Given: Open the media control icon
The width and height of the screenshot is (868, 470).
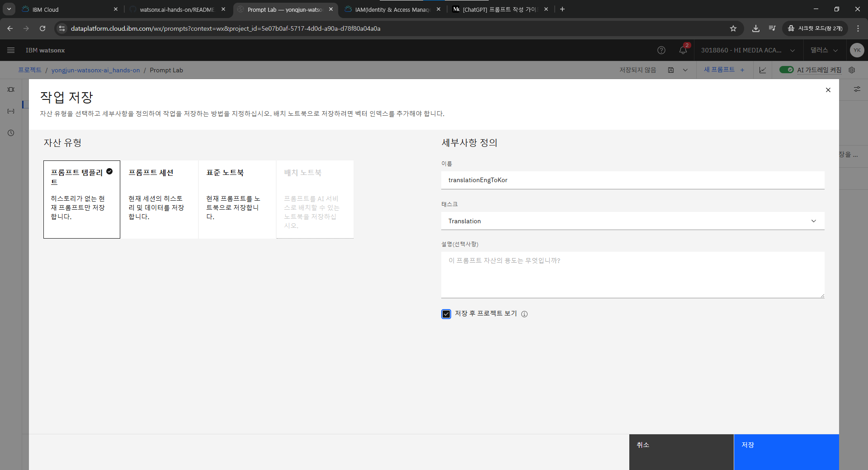Looking at the screenshot, I should tap(772, 28).
